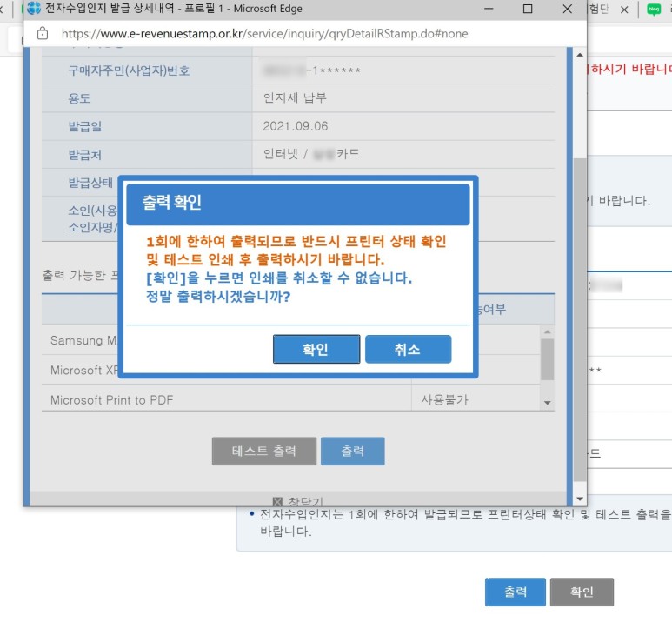This screenshot has height=629, width=672.
Task: Maximize the popup window
Action: pyautogui.click(x=528, y=9)
